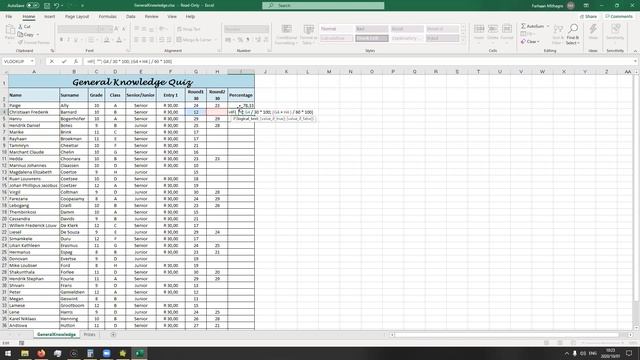Open File Explorer from the taskbar

click(x=24, y=353)
